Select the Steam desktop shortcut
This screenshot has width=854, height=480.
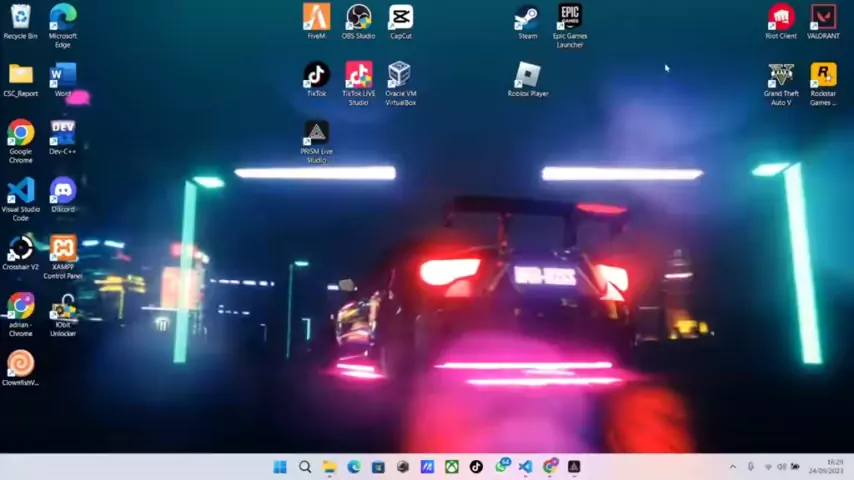click(527, 18)
